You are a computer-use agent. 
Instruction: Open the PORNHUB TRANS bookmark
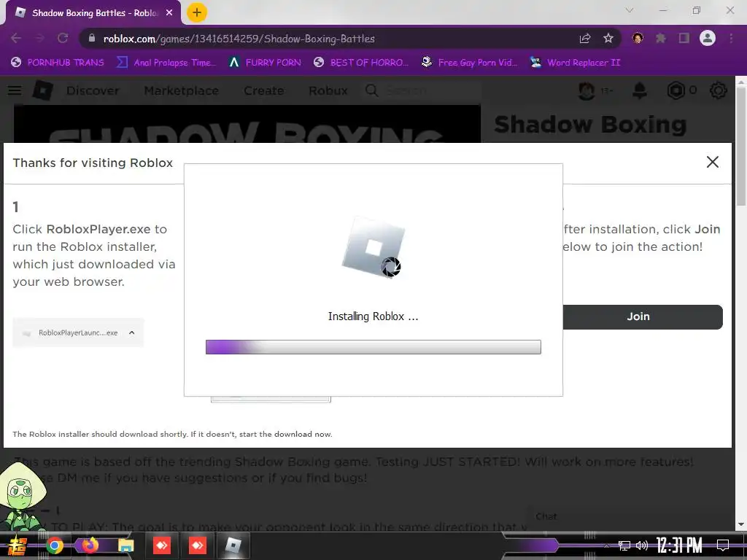tap(58, 63)
